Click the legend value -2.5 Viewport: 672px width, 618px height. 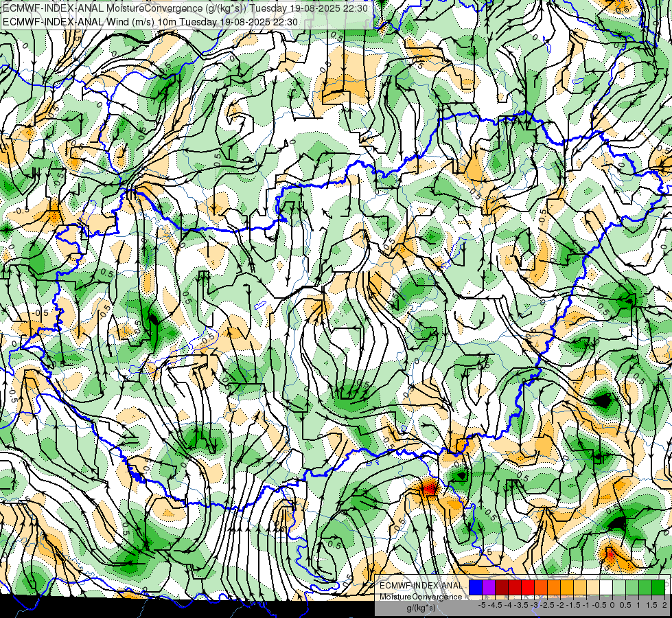pos(547,605)
